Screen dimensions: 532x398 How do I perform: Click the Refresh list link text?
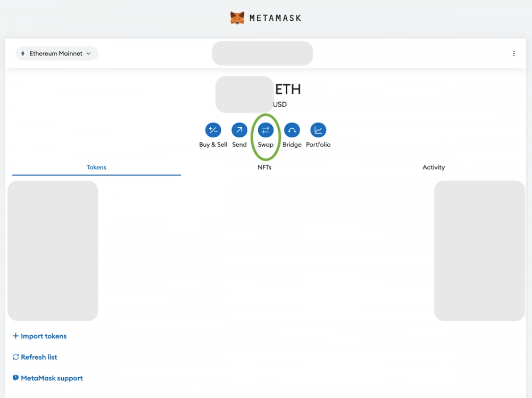click(x=39, y=357)
